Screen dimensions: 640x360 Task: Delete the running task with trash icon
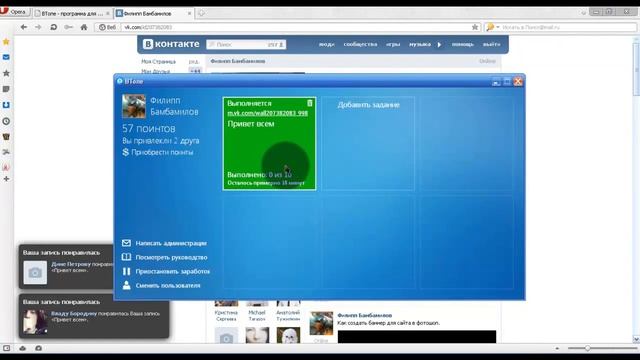[x=310, y=103]
